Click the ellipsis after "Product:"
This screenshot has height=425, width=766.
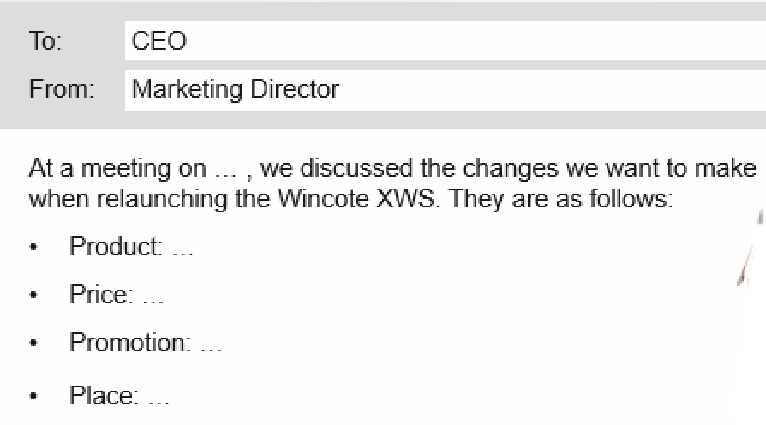(x=181, y=250)
